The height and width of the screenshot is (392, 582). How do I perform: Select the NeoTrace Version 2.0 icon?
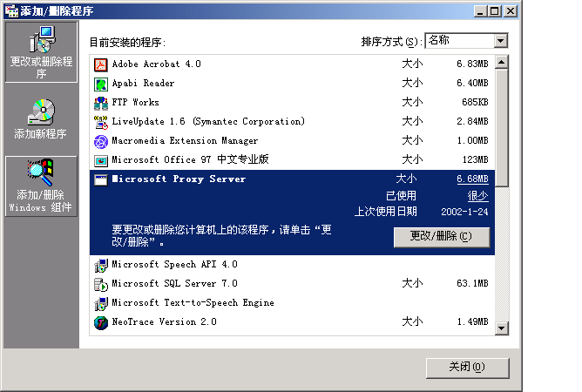click(x=100, y=322)
